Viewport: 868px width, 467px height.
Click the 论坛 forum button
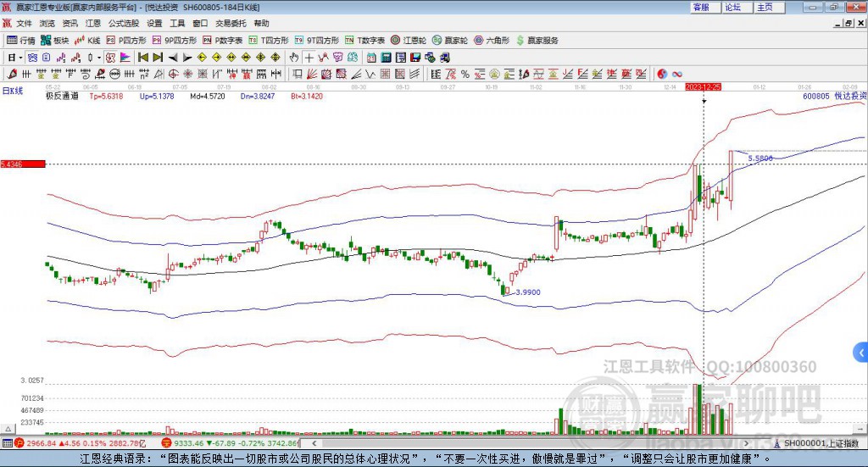coord(737,7)
